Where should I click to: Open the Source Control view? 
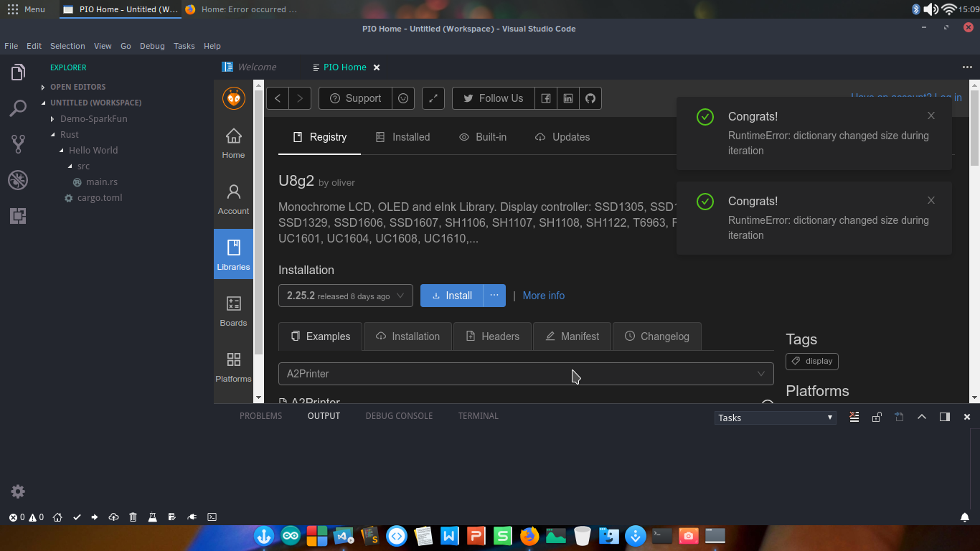(18, 143)
